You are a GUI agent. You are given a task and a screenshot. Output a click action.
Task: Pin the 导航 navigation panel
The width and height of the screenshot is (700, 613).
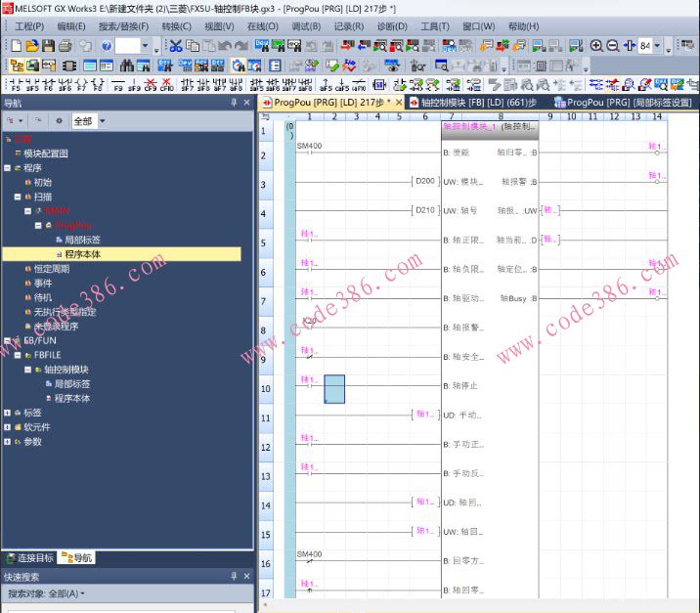pyautogui.click(x=234, y=103)
